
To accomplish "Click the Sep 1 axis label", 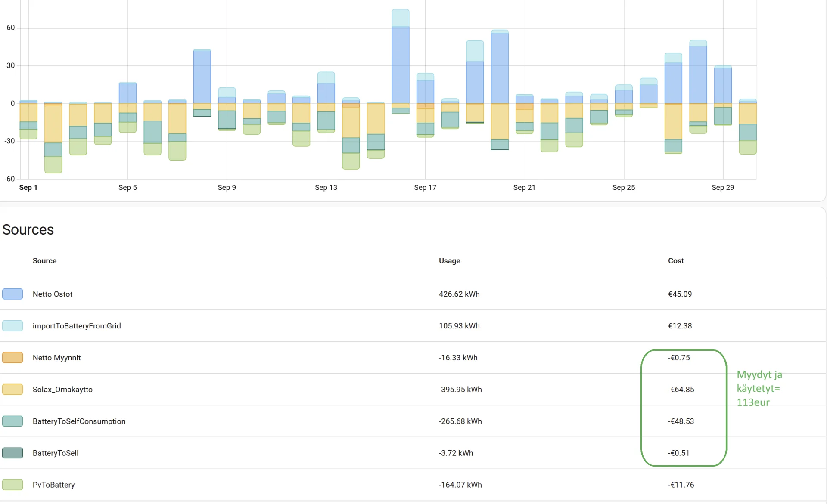I will click(28, 188).
